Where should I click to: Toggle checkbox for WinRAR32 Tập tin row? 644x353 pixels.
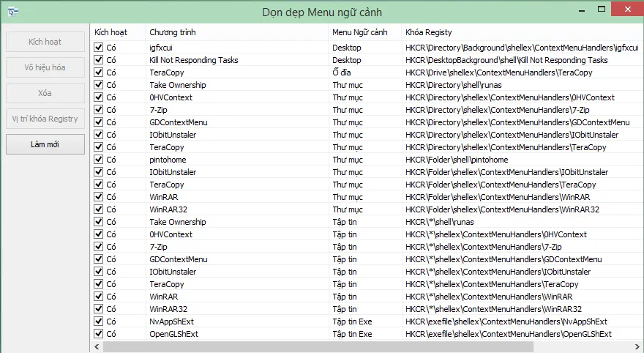point(98,308)
